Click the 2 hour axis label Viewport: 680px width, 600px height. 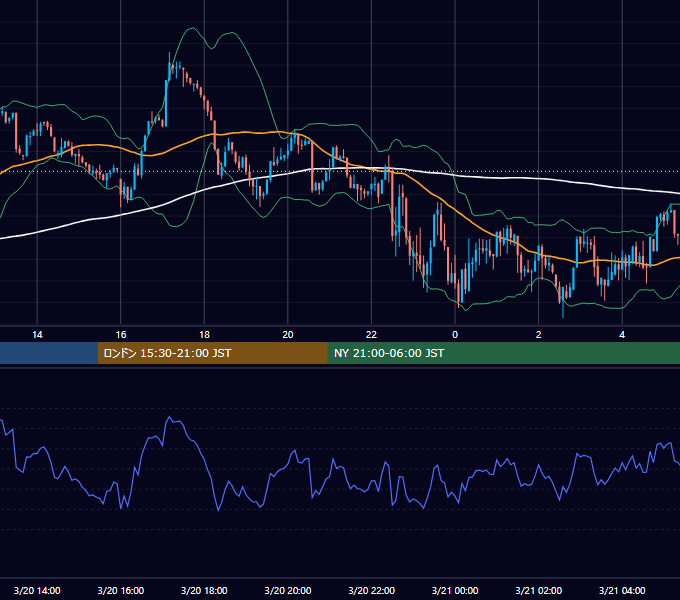click(x=538, y=335)
